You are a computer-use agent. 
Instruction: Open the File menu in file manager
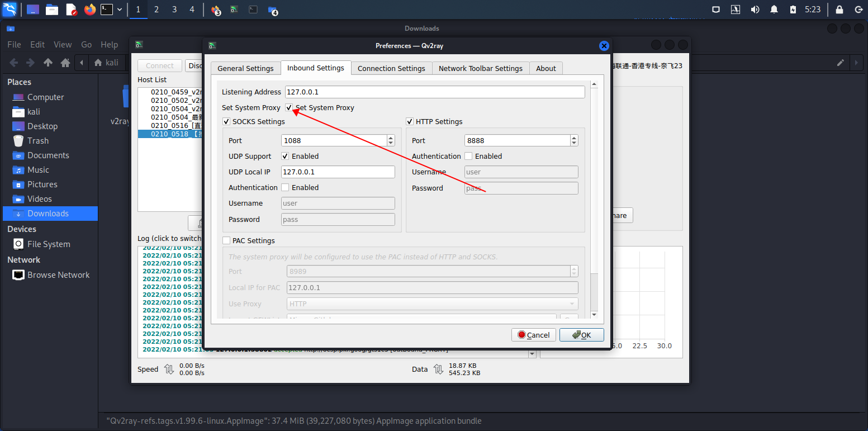(14, 45)
